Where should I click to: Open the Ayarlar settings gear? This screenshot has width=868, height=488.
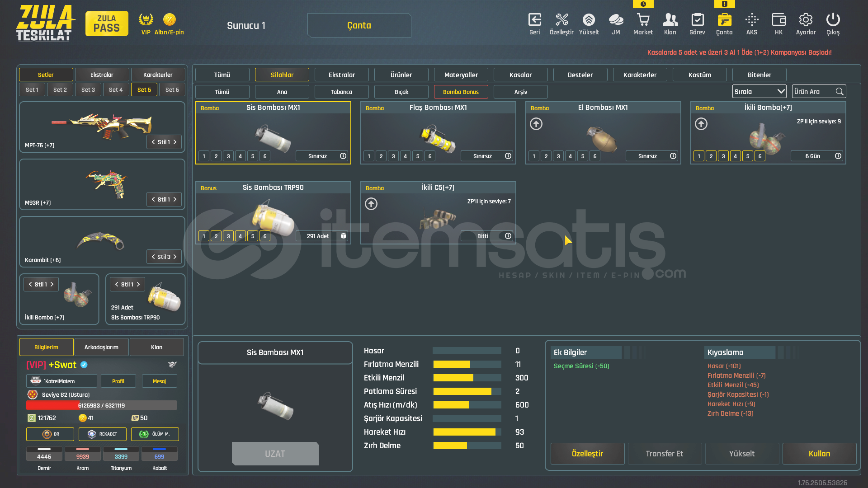(806, 20)
